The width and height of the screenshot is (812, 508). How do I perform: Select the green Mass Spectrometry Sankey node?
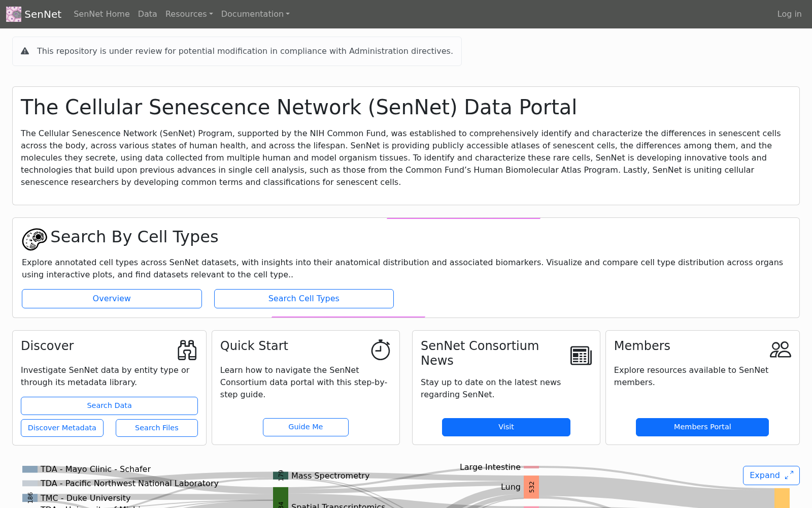click(281, 476)
